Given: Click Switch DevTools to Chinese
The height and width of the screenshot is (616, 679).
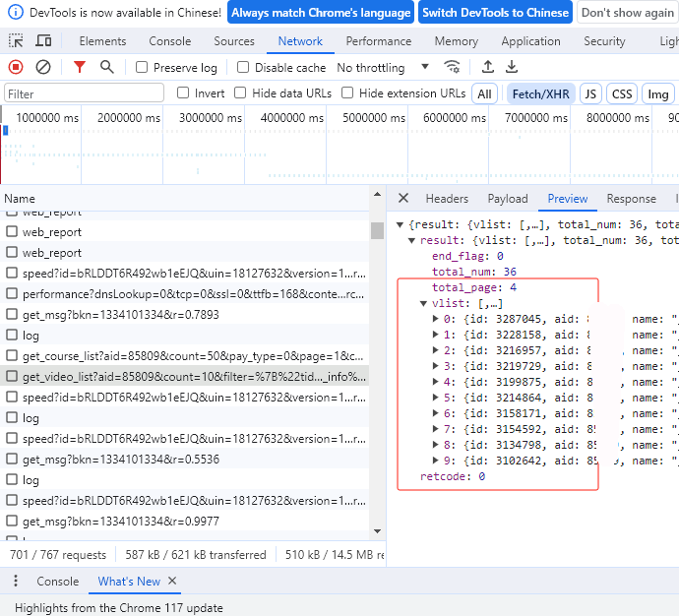Looking at the screenshot, I should (495, 13).
